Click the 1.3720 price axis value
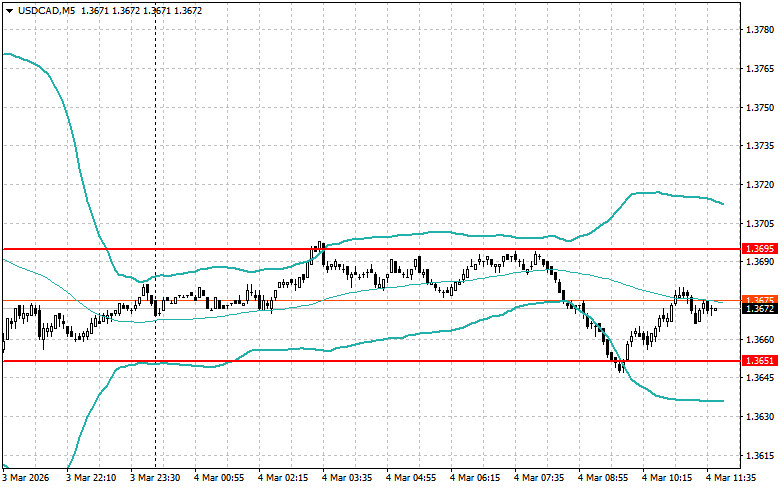The width and height of the screenshot is (781, 489). point(760,185)
